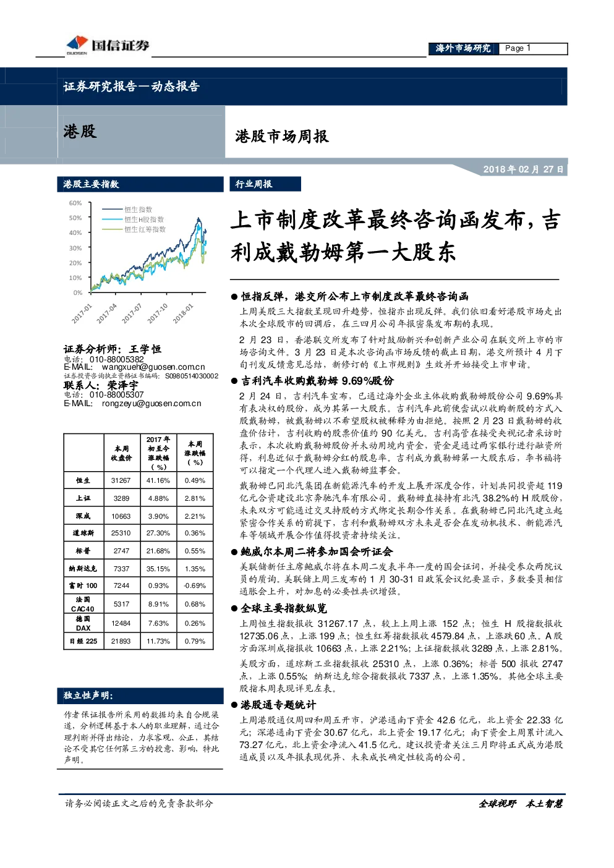Click the main headline 上市制度改革最终咨询函发布

[396, 236]
